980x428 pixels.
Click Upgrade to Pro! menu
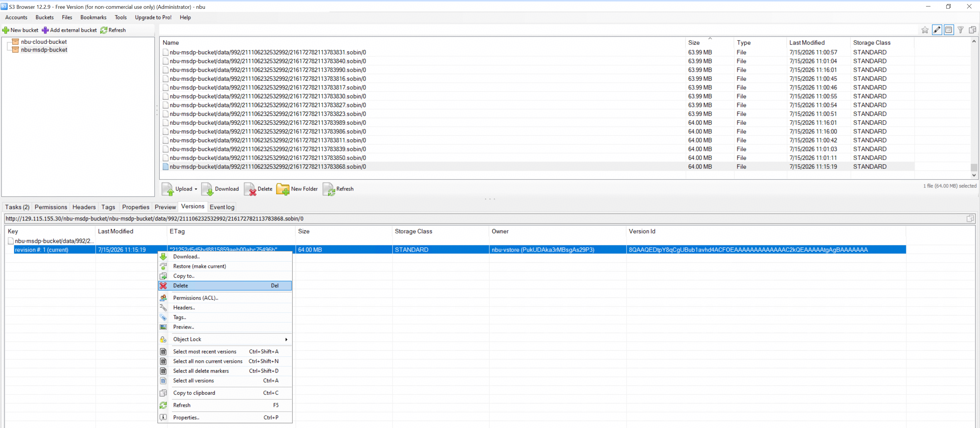(x=153, y=18)
